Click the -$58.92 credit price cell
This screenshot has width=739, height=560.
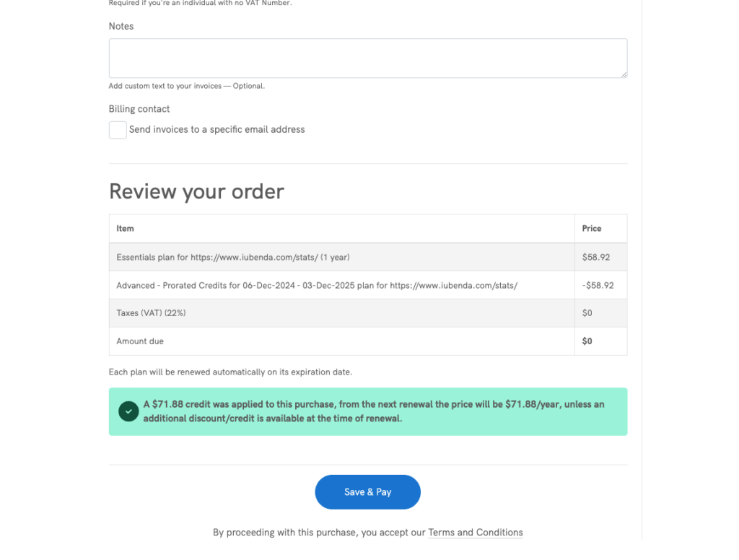pyautogui.click(x=598, y=285)
